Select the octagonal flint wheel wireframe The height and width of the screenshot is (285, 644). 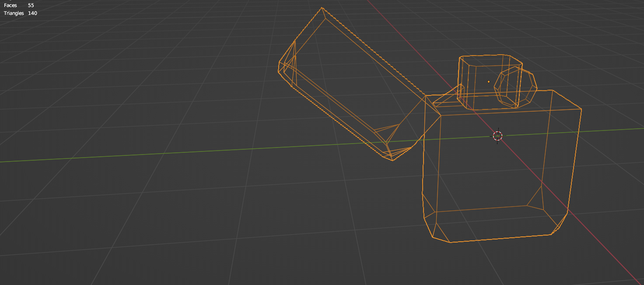[515, 87]
